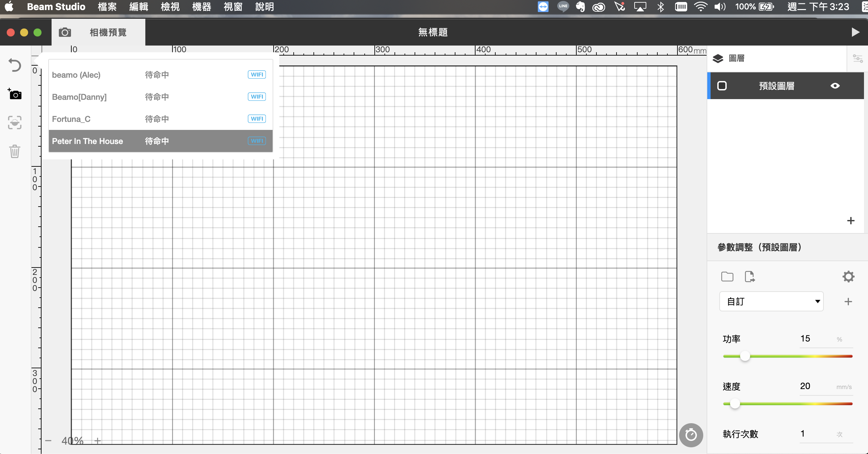Click WIFI badge for Beamo[Danny]
The height and width of the screenshot is (454, 868).
tap(257, 97)
